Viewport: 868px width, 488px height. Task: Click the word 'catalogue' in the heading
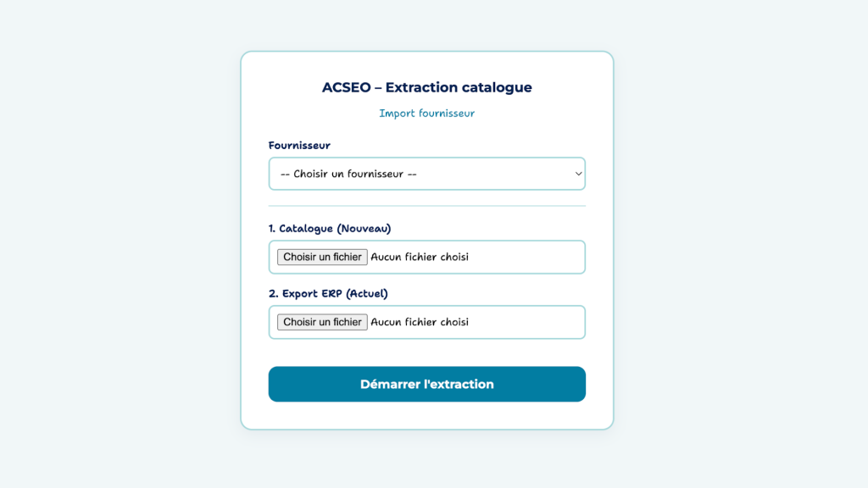[x=497, y=87]
